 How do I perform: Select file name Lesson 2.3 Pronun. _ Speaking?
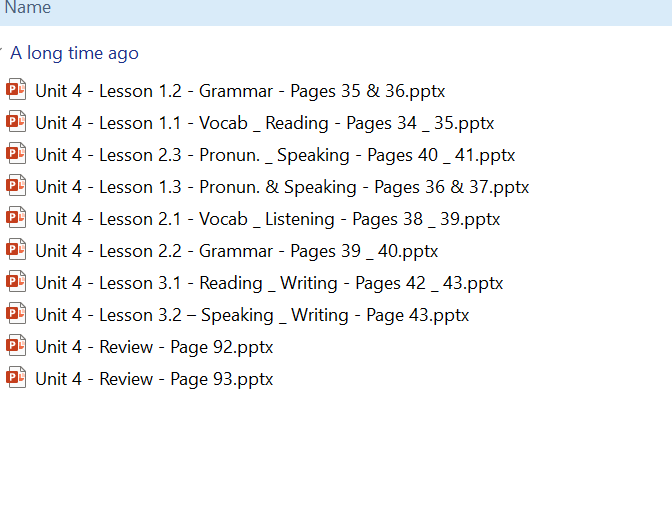click(x=275, y=155)
